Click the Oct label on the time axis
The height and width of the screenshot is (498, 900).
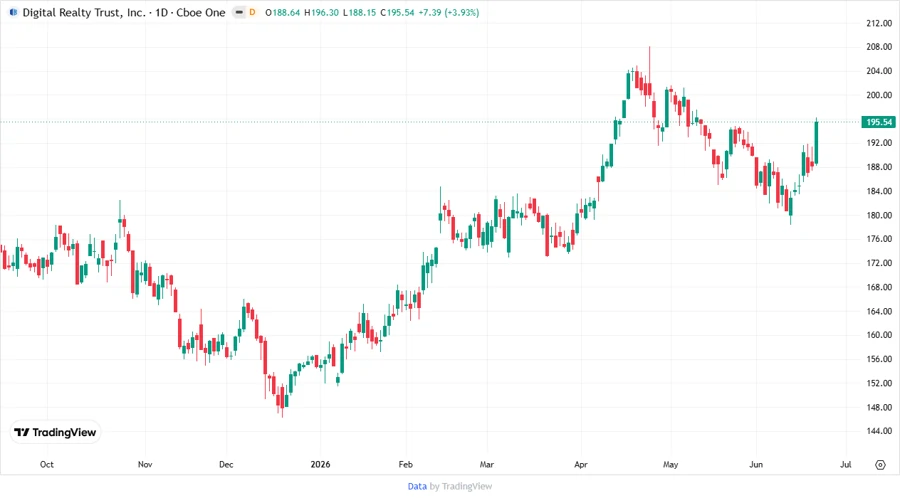click(x=46, y=464)
